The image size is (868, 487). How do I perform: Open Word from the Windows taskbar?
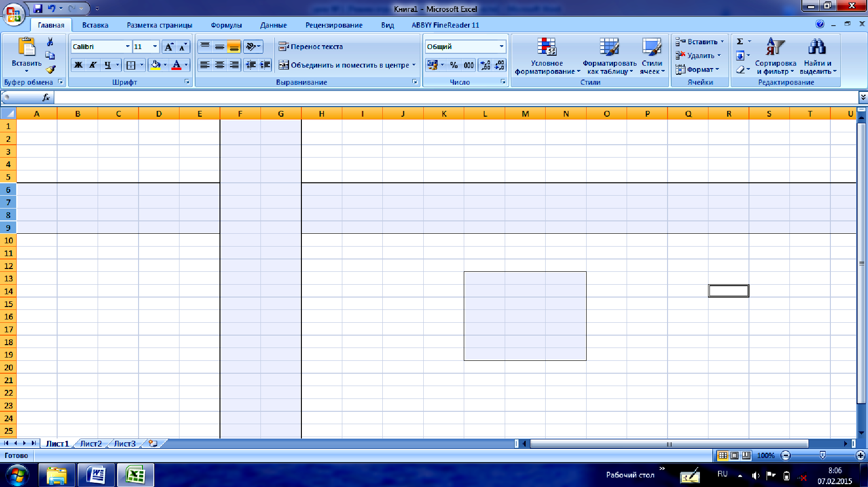pos(96,475)
